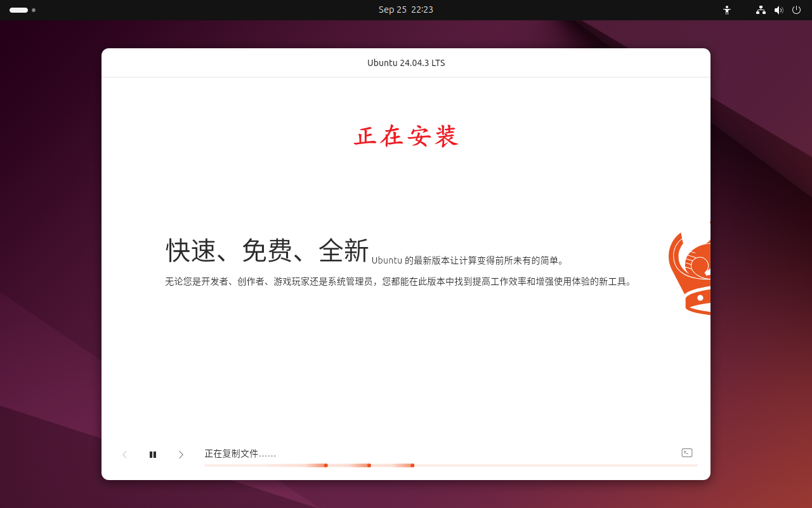Click the volume speaker icon
This screenshot has height=508, width=812.
(x=778, y=10)
